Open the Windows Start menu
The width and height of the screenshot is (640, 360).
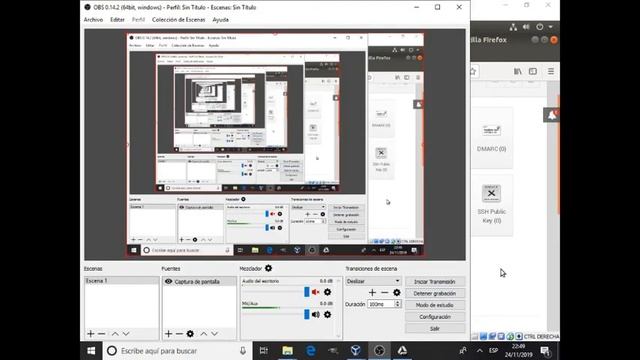point(91,351)
